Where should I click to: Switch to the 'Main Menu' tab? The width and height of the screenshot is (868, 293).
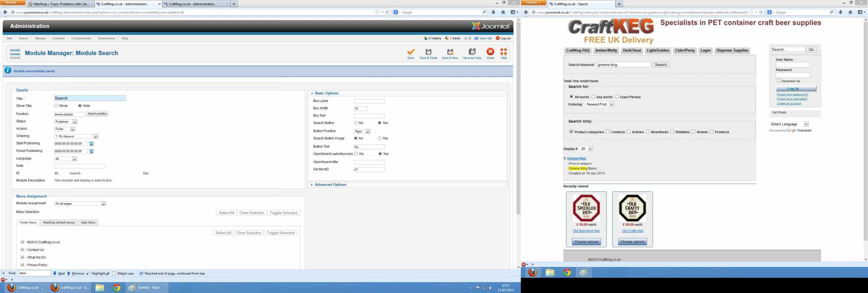point(88,223)
